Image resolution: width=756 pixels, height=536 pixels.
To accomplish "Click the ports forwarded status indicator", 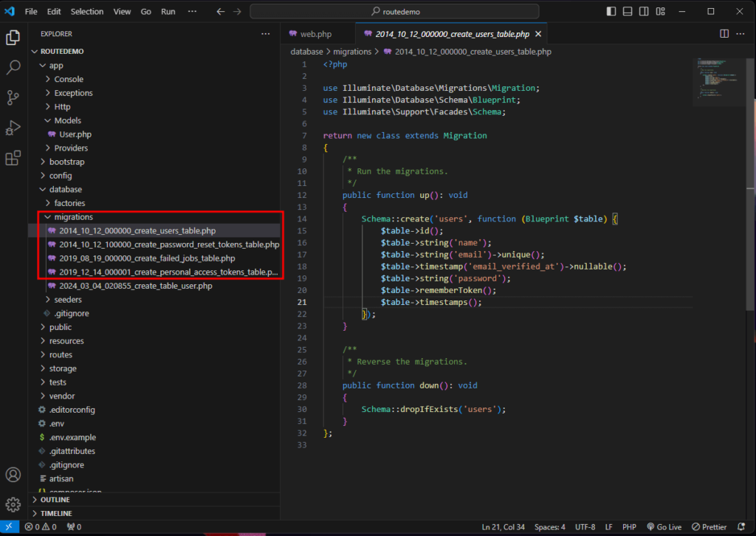I will pos(75,527).
